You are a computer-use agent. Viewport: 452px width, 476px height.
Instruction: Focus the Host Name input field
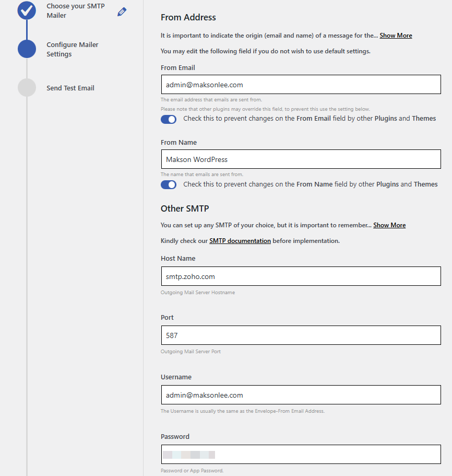(x=301, y=276)
